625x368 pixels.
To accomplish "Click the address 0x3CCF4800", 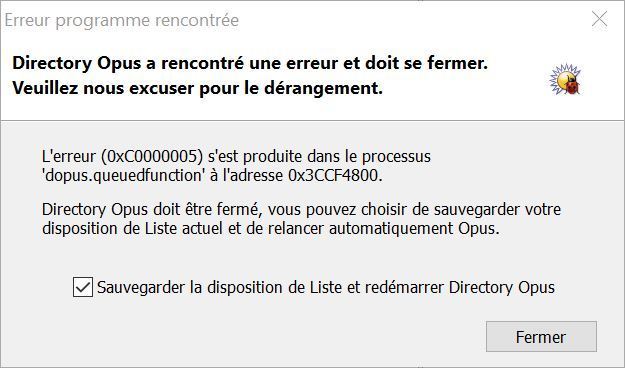I will click(335, 175).
